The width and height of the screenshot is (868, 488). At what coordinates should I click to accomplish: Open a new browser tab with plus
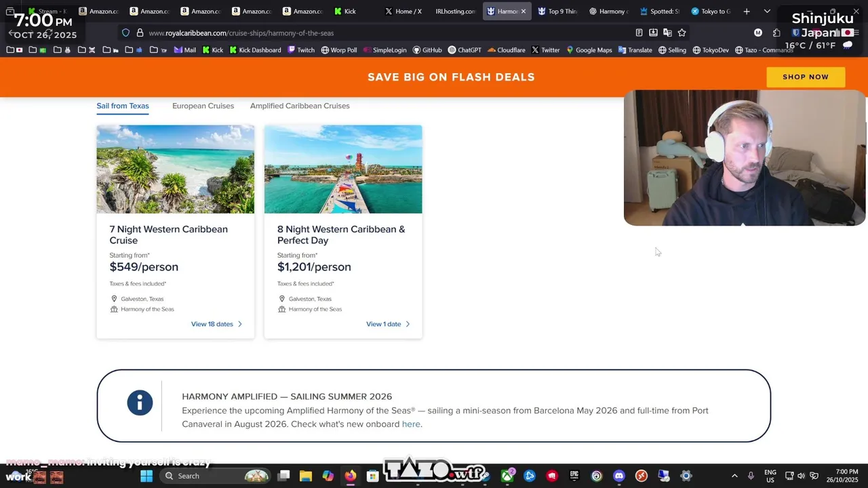click(747, 12)
